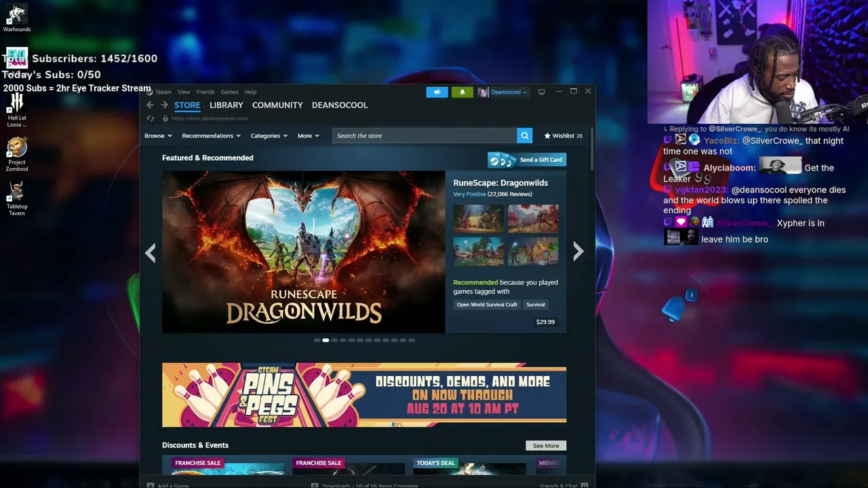Go back with the left navigation arrow

150,105
